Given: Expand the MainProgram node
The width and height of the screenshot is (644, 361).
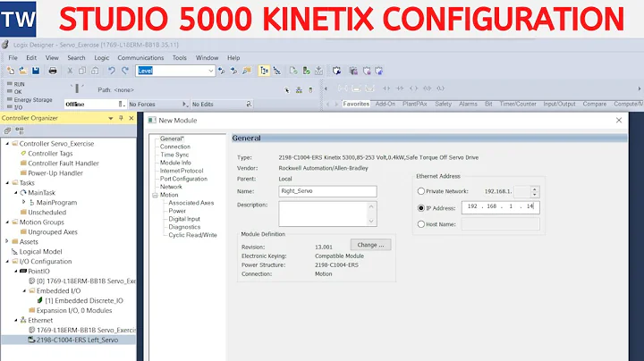Looking at the screenshot, I should click(x=23, y=202).
